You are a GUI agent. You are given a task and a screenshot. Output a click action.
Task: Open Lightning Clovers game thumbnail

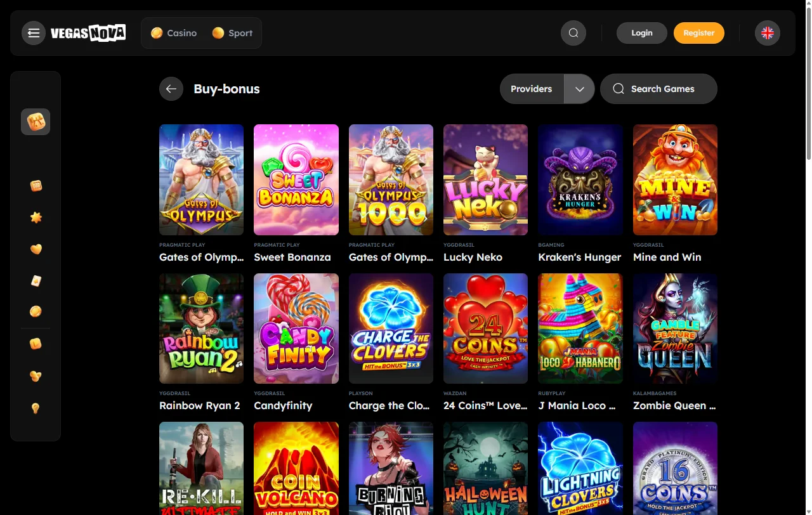pos(580,468)
